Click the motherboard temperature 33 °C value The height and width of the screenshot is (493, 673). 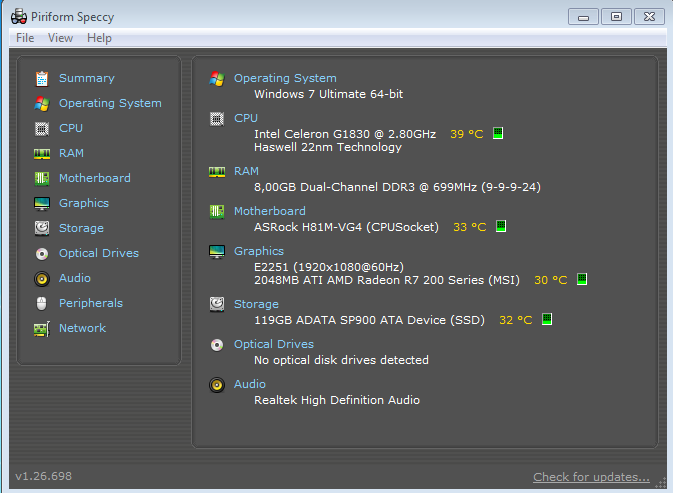(x=470, y=227)
